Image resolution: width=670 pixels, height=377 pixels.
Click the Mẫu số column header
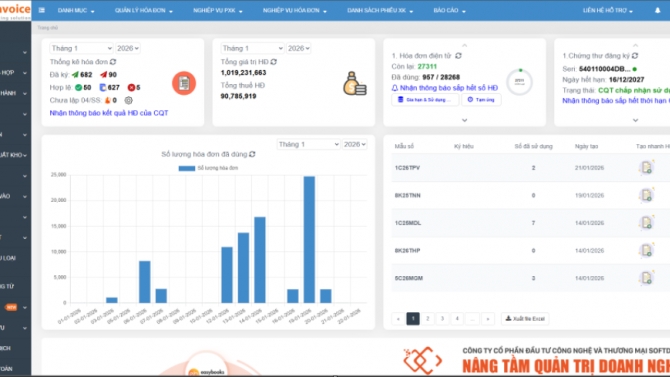coord(404,146)
